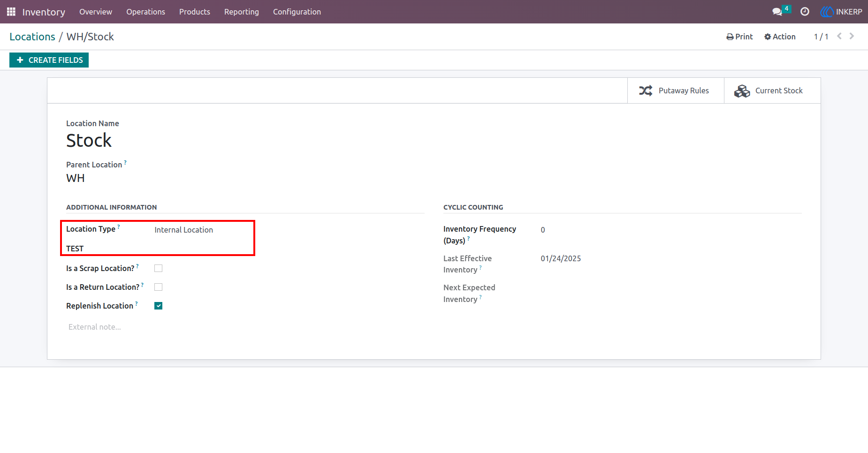Go to next record arrow
The width and height of the screenshot is (868, 453).
point(852,36)
